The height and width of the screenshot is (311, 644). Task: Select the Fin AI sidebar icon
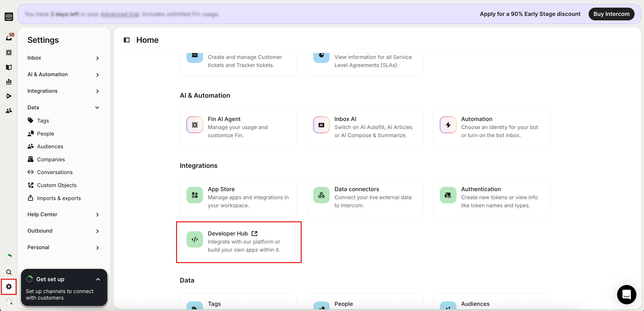click(x=9, y=52)
